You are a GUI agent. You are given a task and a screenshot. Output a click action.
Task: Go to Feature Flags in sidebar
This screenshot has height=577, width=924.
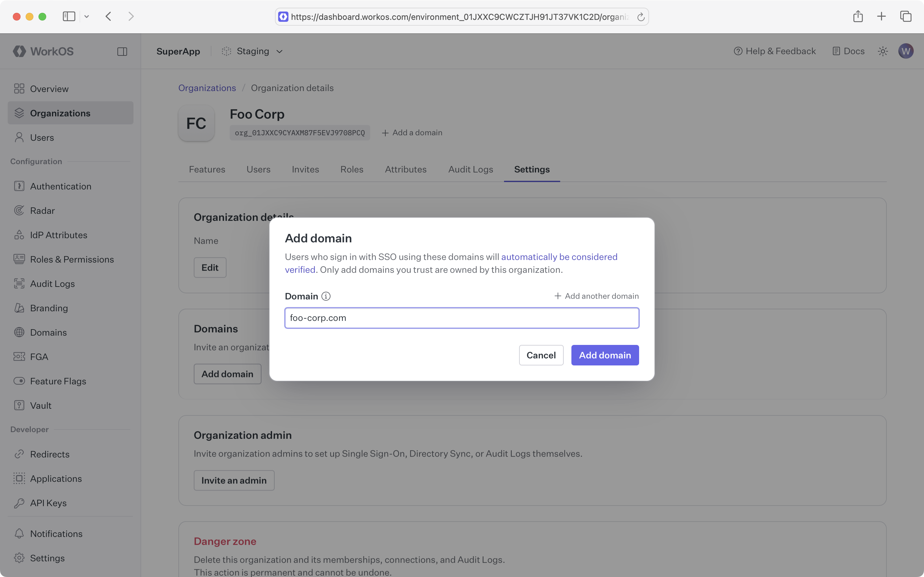(x=58, y=381)
